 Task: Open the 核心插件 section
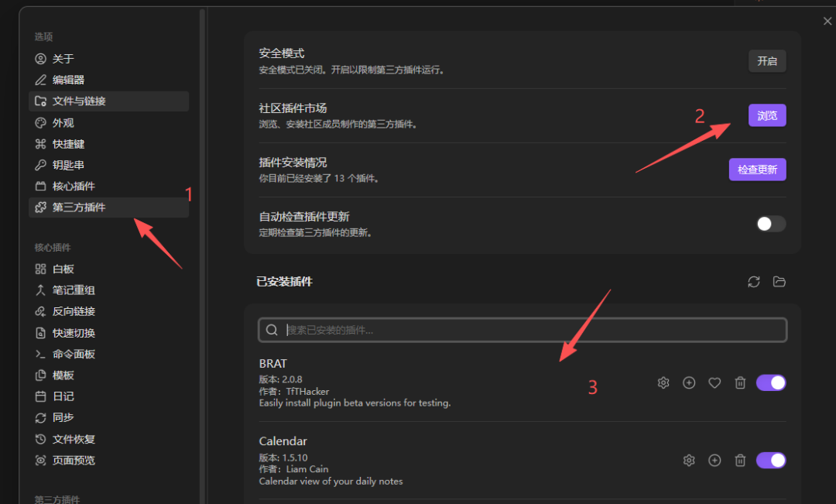tap(109, 186)
